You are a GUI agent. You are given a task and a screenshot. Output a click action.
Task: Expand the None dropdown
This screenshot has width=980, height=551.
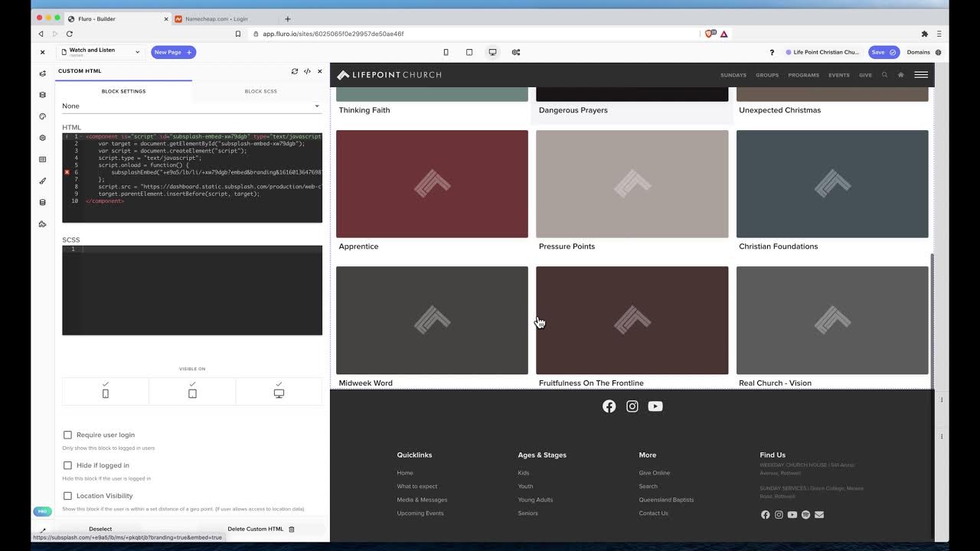click(192, 106)
